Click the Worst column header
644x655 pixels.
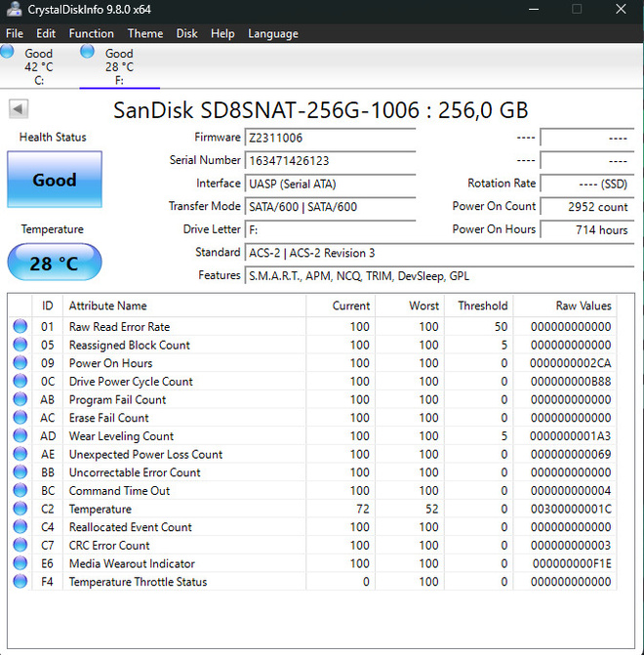pyautogui.click(x=410, y=306)
